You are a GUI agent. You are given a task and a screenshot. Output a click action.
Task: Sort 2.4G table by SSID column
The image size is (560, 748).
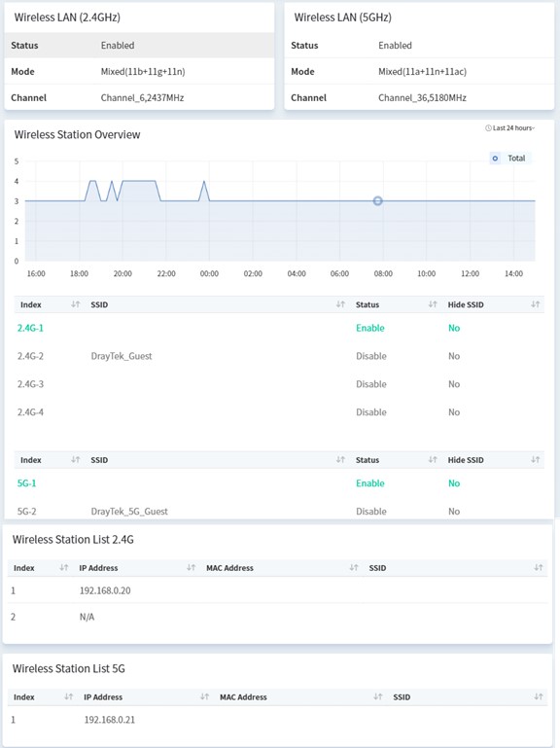(x=340, y=304)
